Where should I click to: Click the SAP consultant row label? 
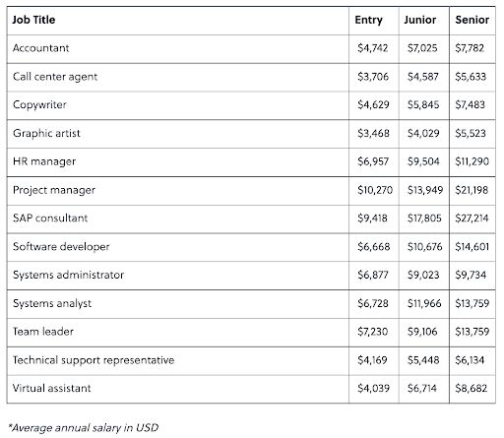click(x=50, y=219)
